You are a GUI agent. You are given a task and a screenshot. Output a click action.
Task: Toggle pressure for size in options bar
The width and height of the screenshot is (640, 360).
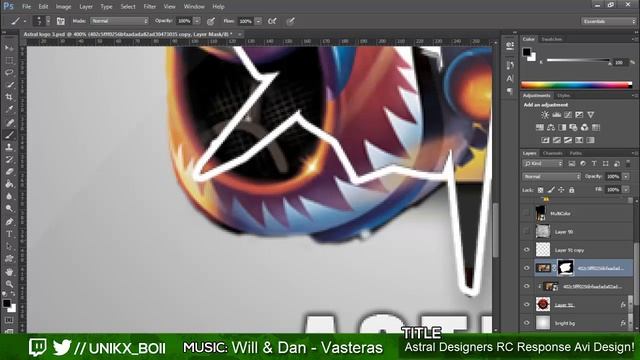point(290,21)
